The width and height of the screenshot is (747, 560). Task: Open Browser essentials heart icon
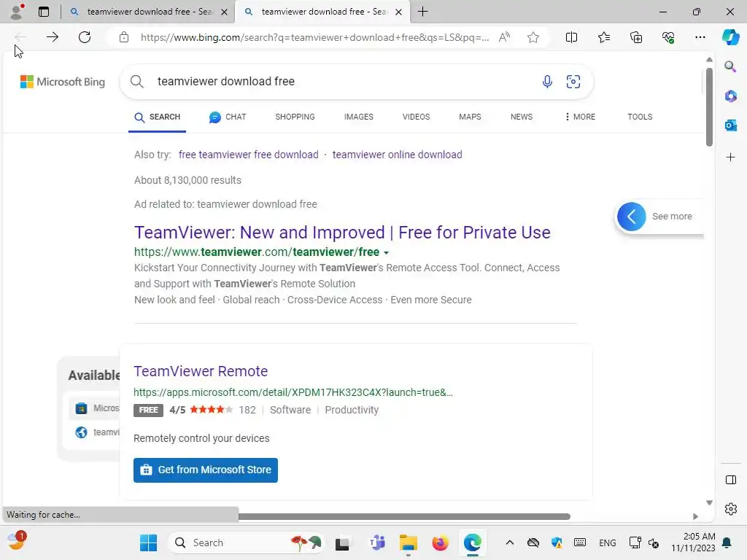tap(668, 37)
